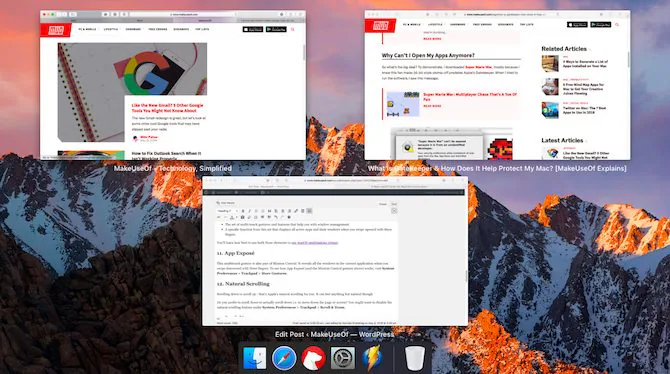
Task: Open the Bear app icon in Dock
Action: [313, 358]
